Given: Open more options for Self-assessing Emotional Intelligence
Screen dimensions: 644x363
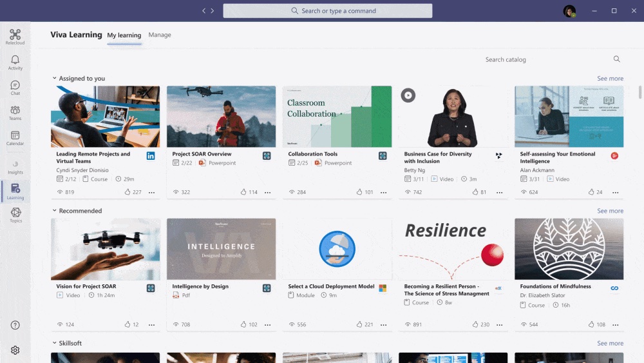Looking at the screenshot, I should 615,192.
